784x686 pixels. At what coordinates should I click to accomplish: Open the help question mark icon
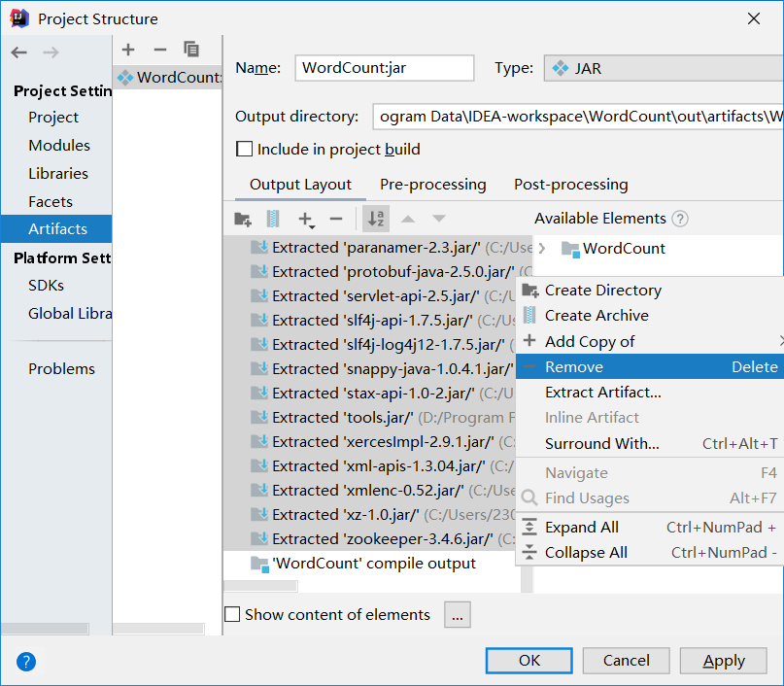coord(26,662)
